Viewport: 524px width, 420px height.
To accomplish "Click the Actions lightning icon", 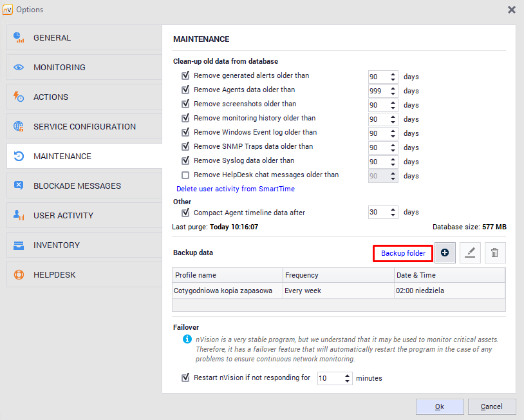I will [19, 97].
